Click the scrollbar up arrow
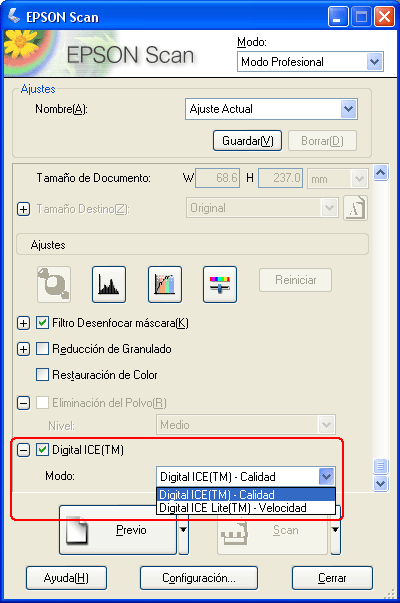 [380, 173]
